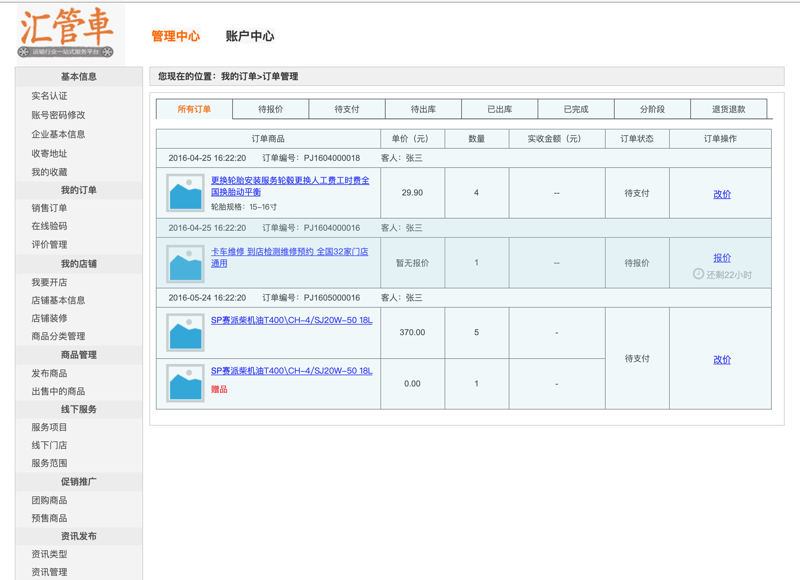The height and width of the screenshot is (580, 800).
Task: Open SP赛派柴机油 link priced 370.00
Action: click(x=291, y=320)
